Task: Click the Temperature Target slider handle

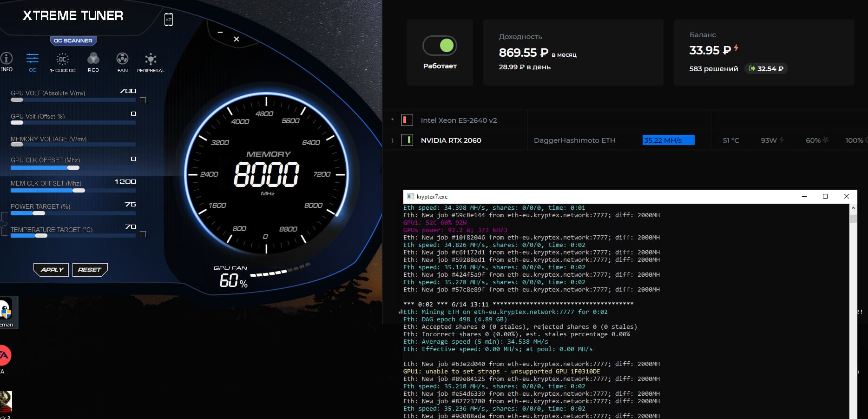Action: click(41, 235)
